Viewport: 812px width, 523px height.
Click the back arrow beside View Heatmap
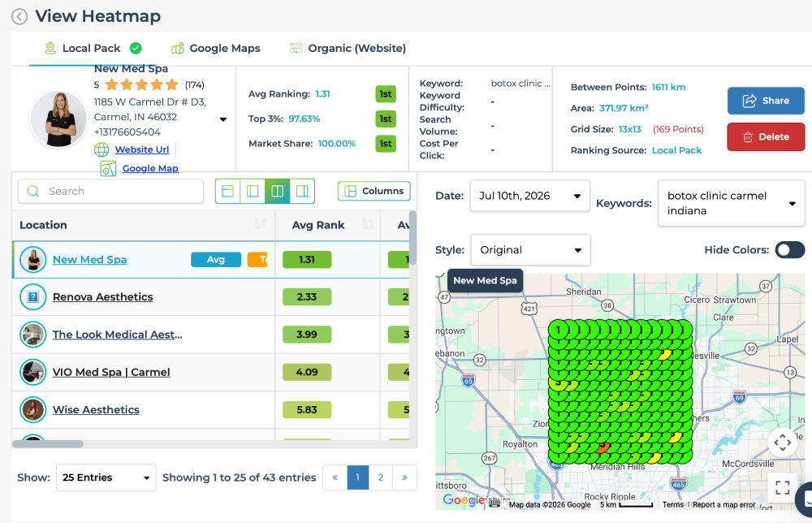coord(19,16)
